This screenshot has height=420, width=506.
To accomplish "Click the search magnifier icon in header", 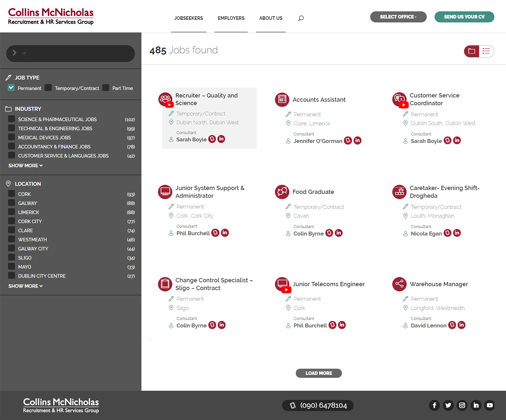I will click(x=301, y=18).
